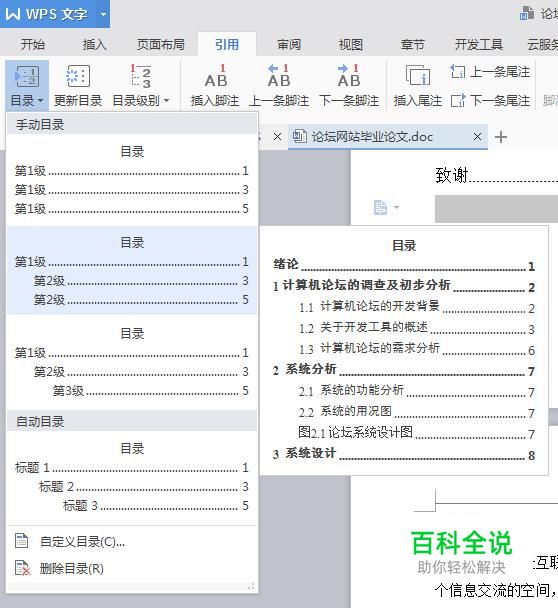The height and width of the screenshot is (608, 558).
Task: Select 下一条尾注 next endnote
Action: pyautogui.click(x=490, y=101)
